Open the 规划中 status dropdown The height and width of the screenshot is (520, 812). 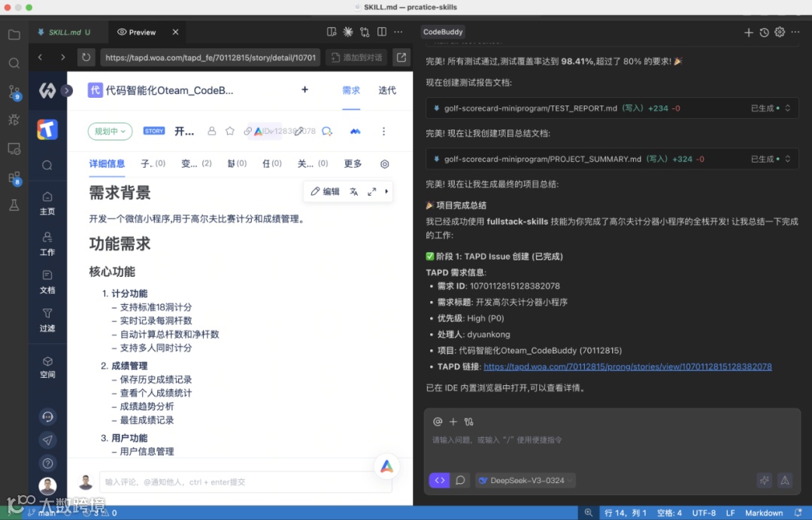(110, 130)
